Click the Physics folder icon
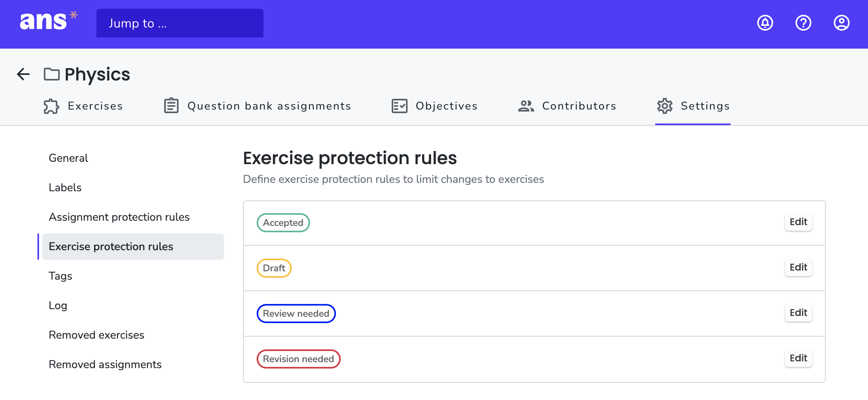This screenshot has height=400, width=868. coord(51,74)
